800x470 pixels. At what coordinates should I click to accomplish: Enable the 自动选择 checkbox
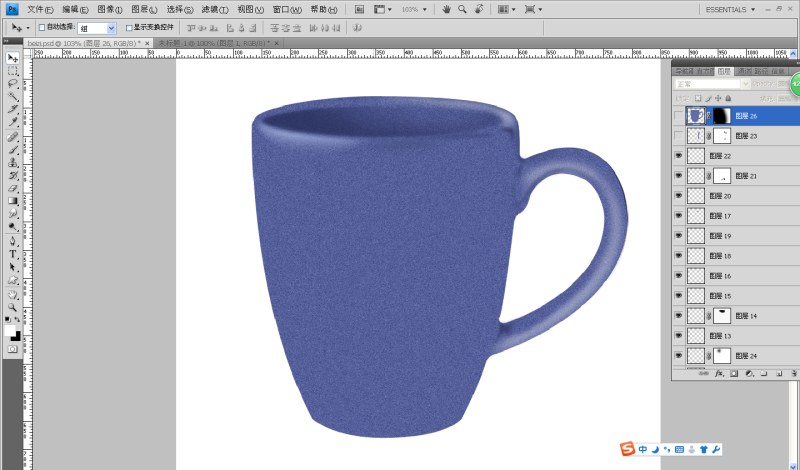(42, 28)
